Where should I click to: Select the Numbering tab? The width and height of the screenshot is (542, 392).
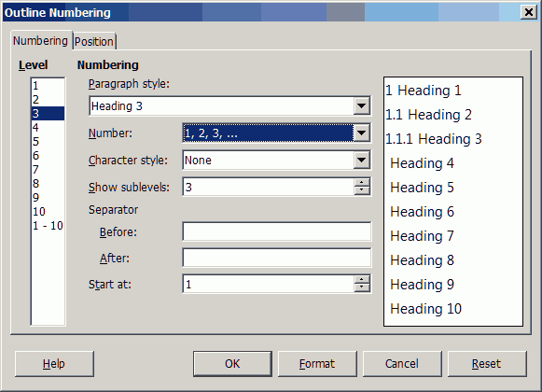pos(41,41)
